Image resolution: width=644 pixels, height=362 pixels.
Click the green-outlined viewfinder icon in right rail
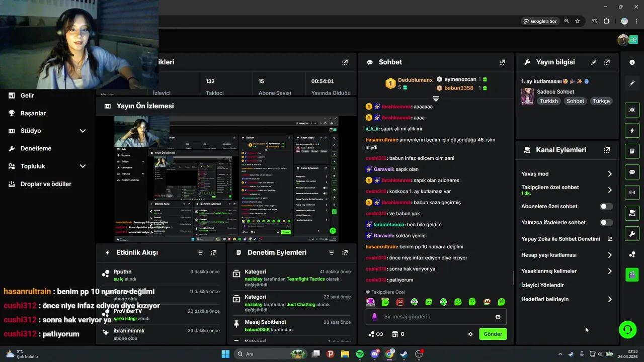click(x=632, y=110)
